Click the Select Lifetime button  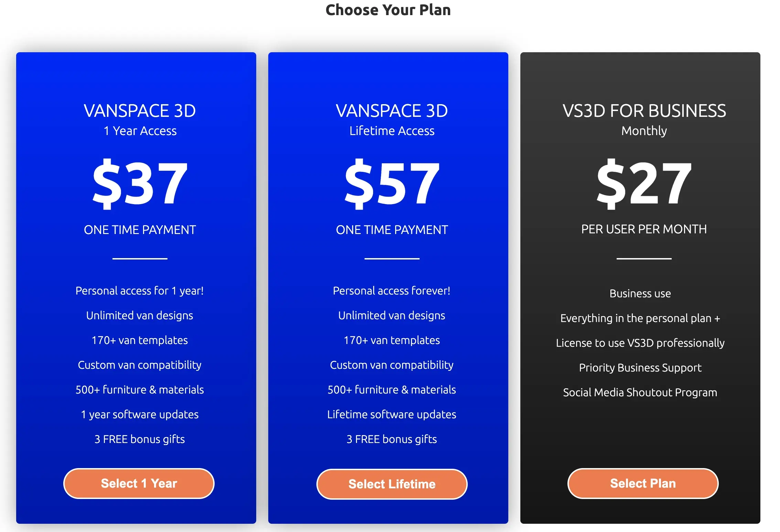391,484
